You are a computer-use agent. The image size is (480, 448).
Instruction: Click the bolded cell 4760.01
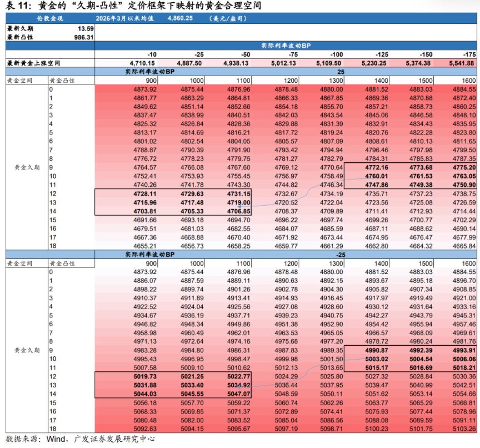(376, 176)
